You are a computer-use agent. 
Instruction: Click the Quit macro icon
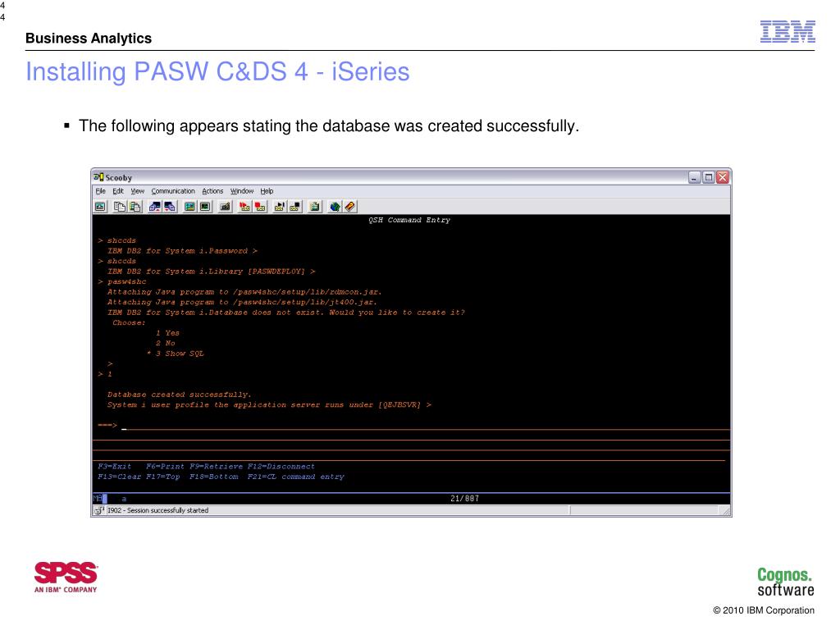(x=295, y=206)
